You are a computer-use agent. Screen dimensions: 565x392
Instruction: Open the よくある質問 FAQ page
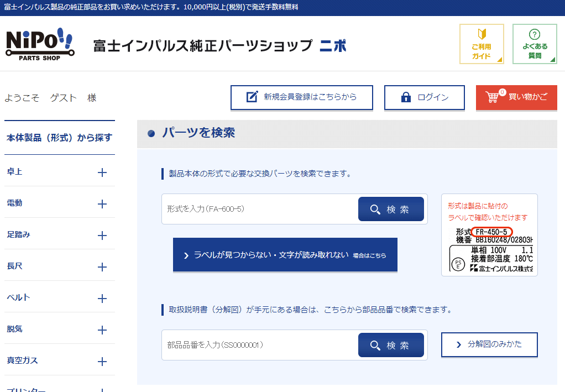pos(534,44)
